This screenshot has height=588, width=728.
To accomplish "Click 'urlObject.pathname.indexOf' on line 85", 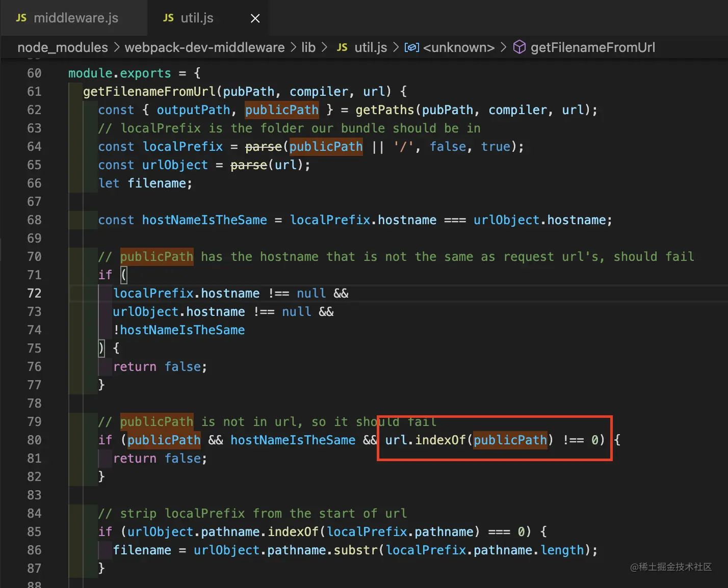I will point(223,532).
